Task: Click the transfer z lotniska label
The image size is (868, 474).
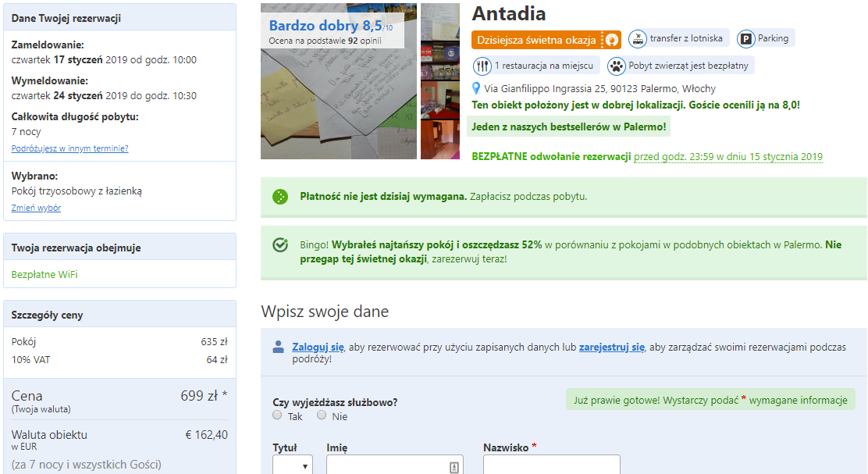Action: (686, 38)
